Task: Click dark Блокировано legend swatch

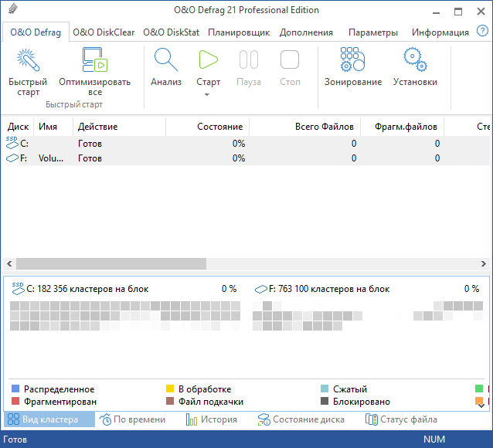Action: (325, 401)
